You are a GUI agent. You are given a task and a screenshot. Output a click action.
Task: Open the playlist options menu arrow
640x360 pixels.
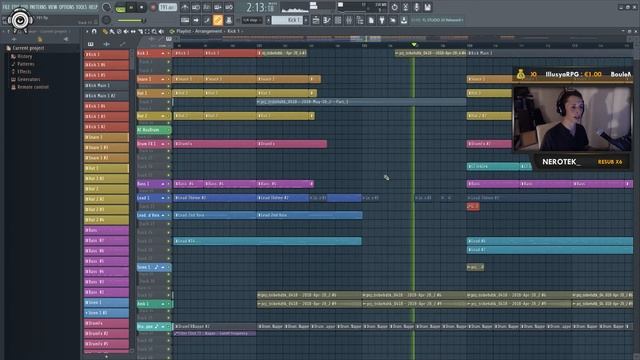pyautogui.click(x=87, y=31)
